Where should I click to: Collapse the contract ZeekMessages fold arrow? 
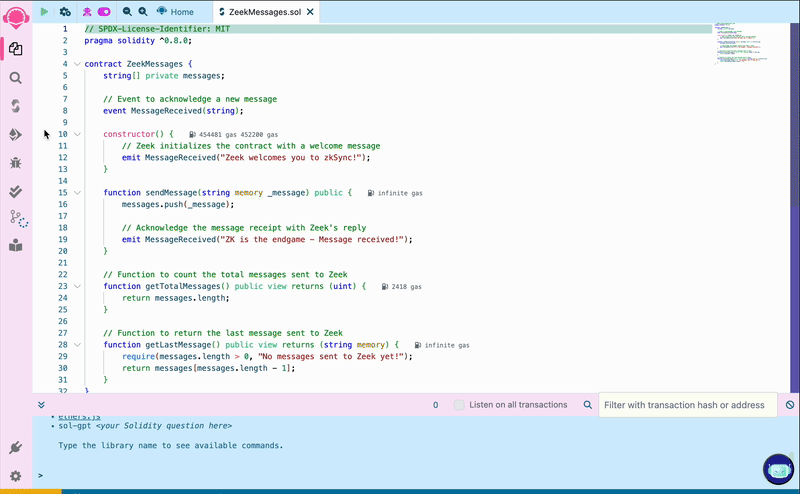coord(77,64)
